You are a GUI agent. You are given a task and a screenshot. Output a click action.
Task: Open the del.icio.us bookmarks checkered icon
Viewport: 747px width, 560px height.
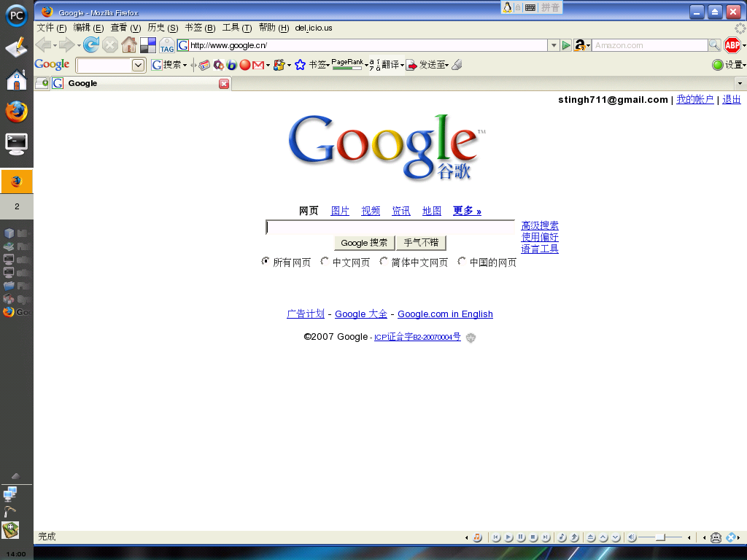point(147,45)
